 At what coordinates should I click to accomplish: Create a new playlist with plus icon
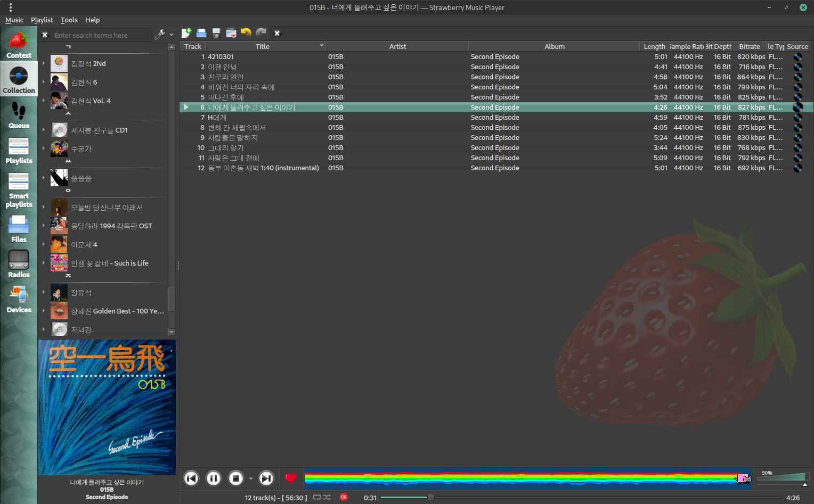pos(186,33)
